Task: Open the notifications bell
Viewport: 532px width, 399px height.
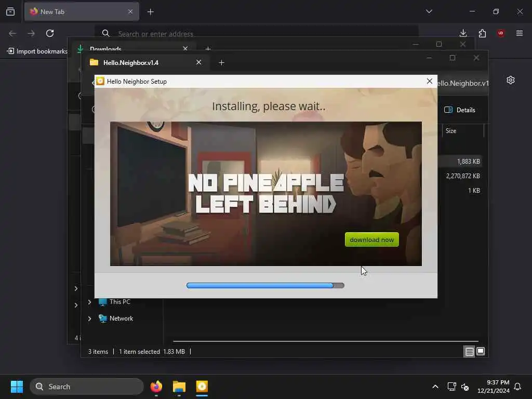Action: coord(517,387)
